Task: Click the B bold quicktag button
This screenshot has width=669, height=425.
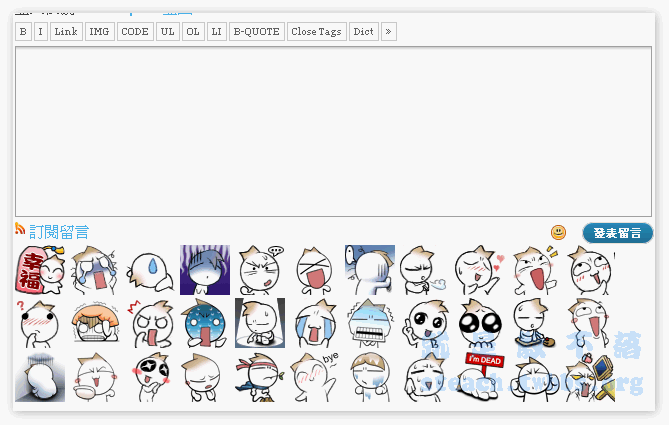Action: [x=23, y=32]
